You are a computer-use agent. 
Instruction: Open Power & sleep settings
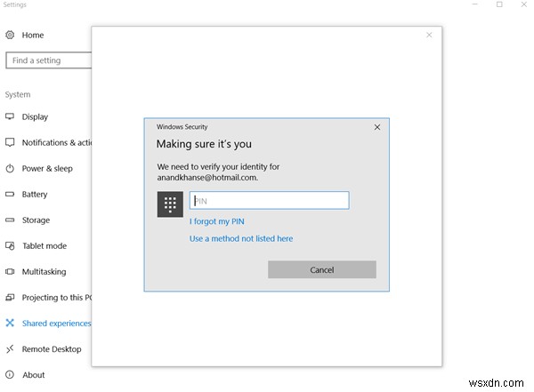click(x=47, y=168)
